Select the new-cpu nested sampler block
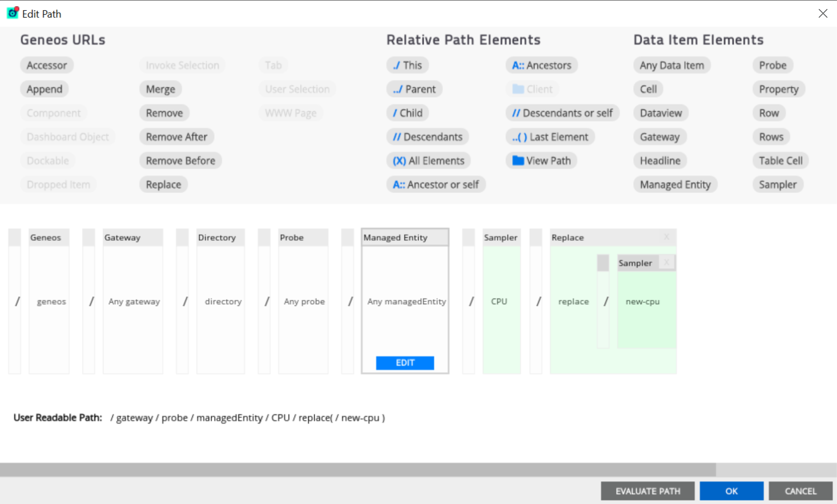 (646, 301)
